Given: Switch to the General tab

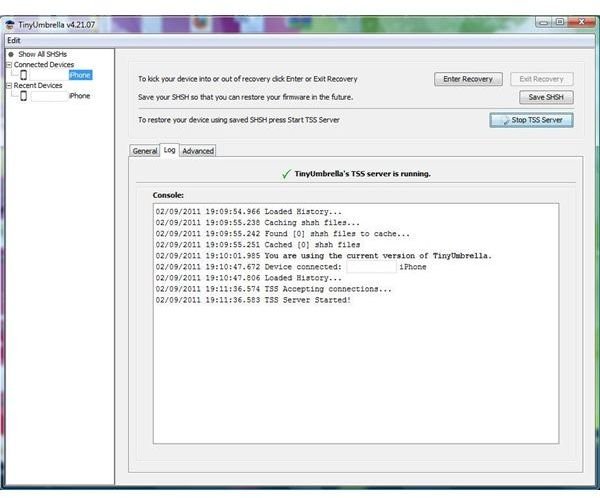Looking at the screenshot, I should [145, 151].
